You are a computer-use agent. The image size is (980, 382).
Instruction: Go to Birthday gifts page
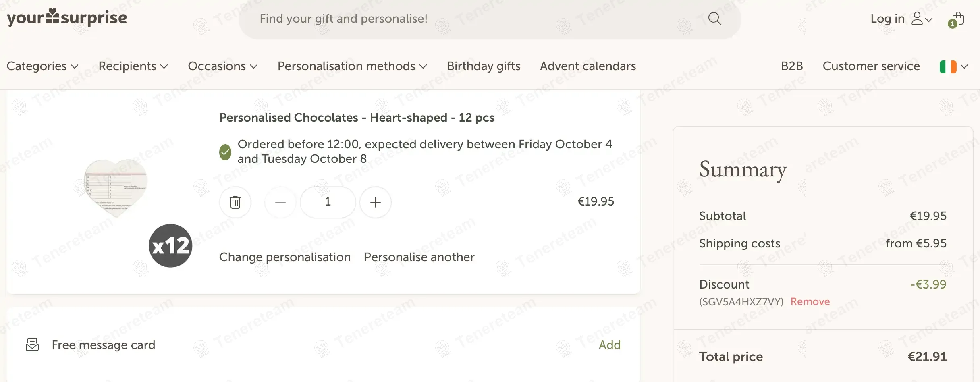484,66
